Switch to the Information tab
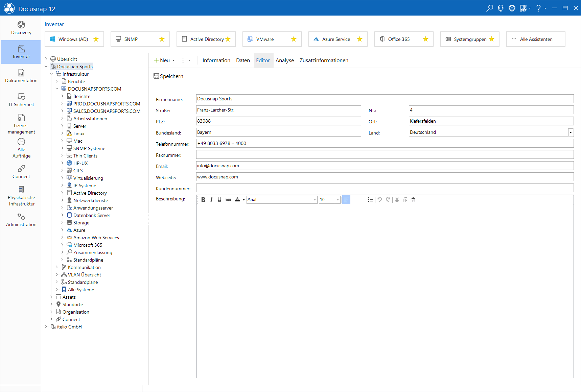The width and height of the screenshot is (581, 392). [216, 60]
